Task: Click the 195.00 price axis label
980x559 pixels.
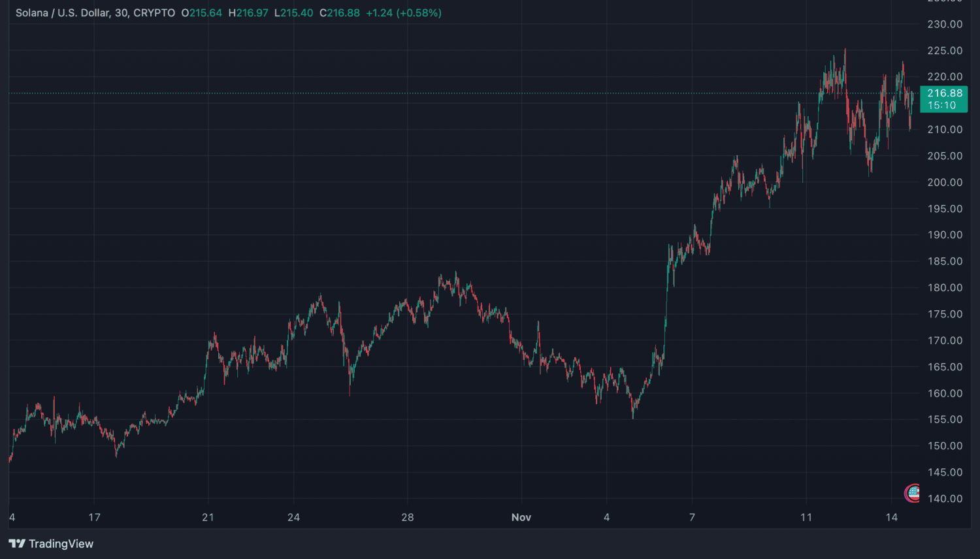Action: click(x=945, y=209)
